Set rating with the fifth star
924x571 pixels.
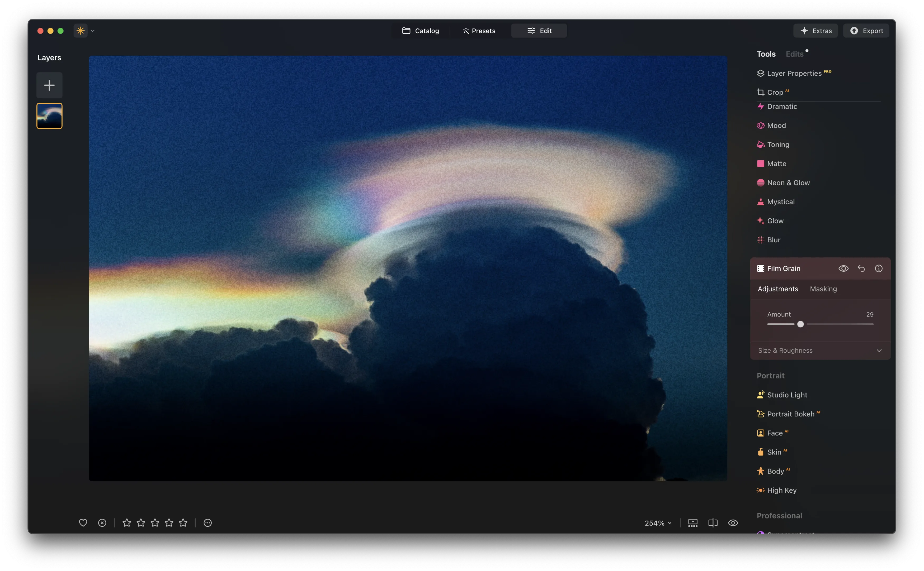[x=183, y=523]
